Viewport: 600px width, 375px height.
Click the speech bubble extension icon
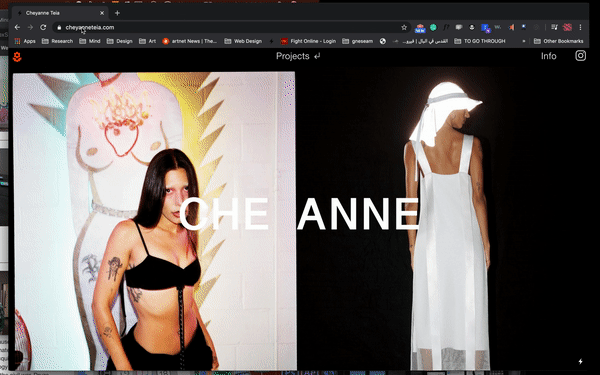click(x=459, y=27)
